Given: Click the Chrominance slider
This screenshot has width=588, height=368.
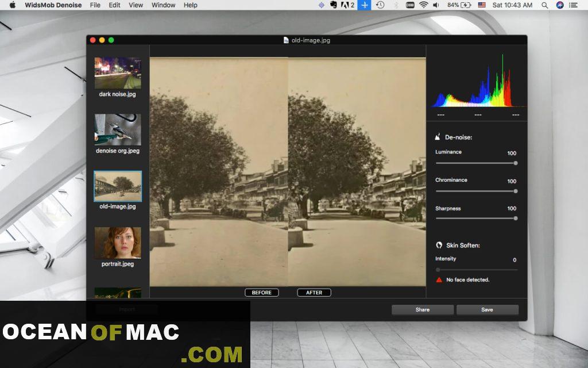Looking at the screenshot, I should coord(476,191).
